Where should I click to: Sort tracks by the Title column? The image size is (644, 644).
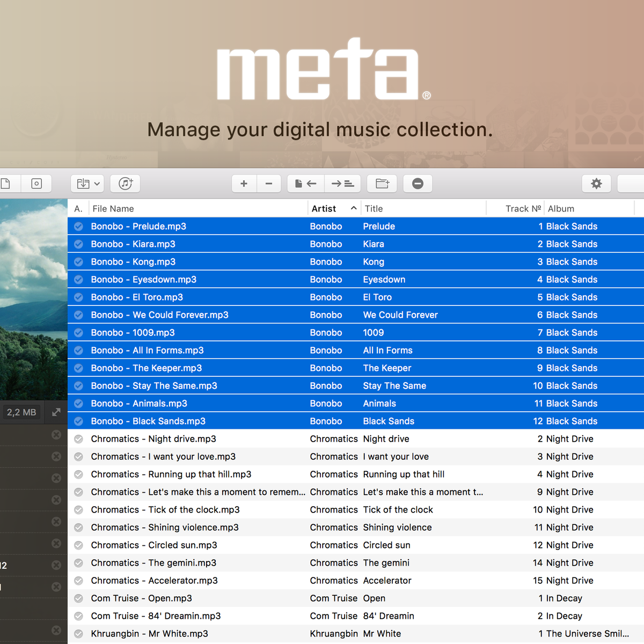(374, 208)
